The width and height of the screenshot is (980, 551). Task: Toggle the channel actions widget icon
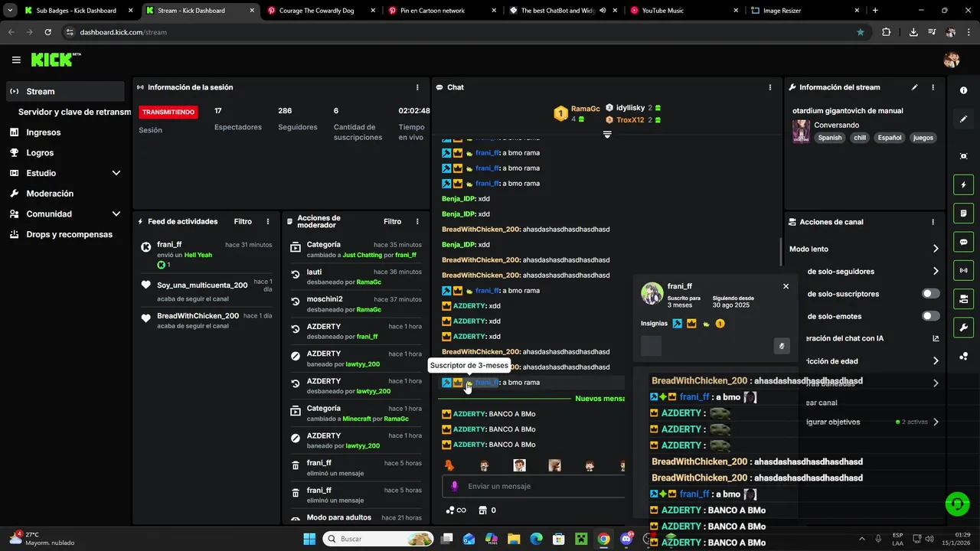point(963,298)
